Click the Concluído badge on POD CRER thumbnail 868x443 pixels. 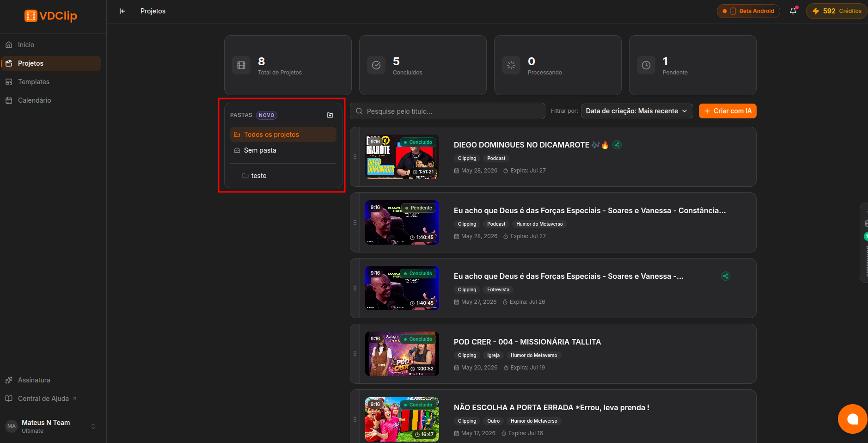[x=418, y=339]
